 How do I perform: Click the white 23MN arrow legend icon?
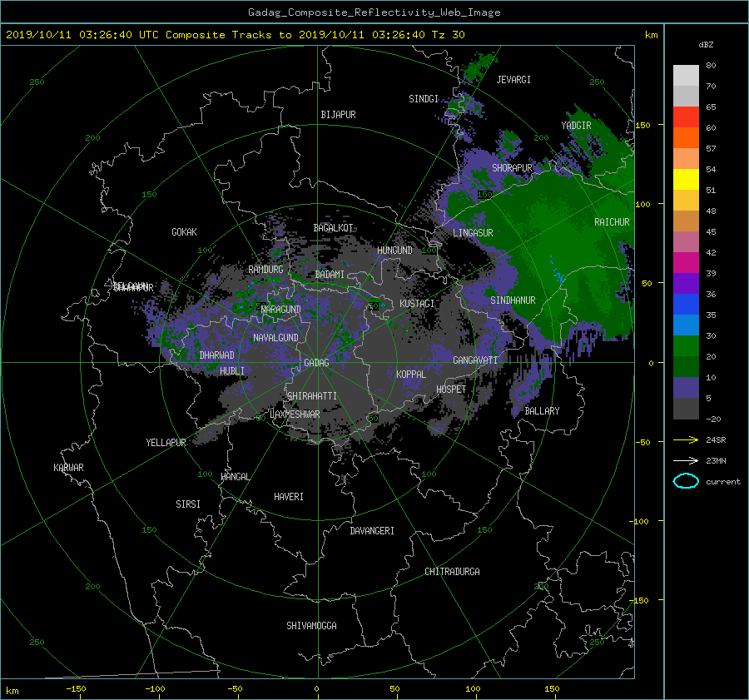tap(686, 460)
